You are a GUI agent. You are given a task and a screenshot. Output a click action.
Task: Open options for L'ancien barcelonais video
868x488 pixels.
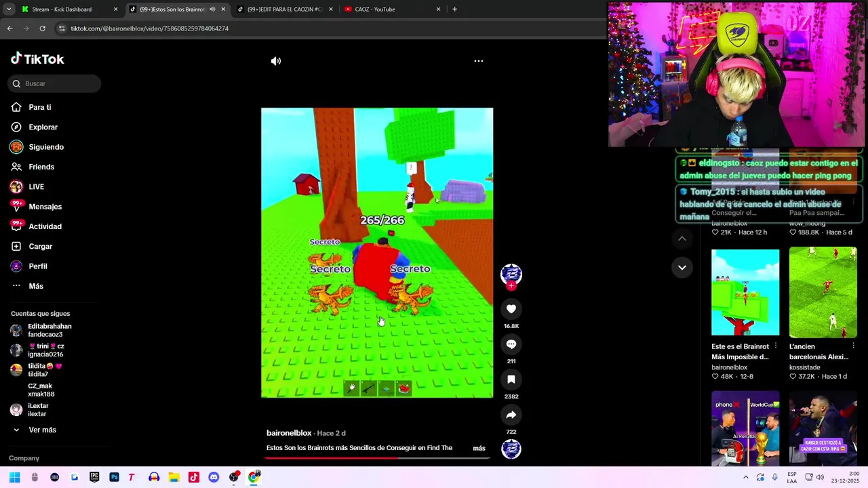(853, 346)
